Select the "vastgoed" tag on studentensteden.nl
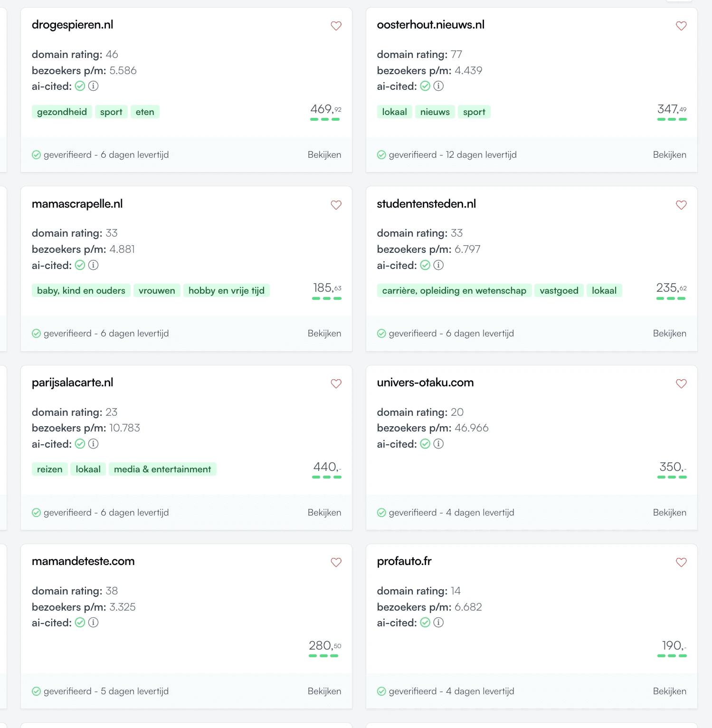Screen dimensions: 712x728 [559, 290]
